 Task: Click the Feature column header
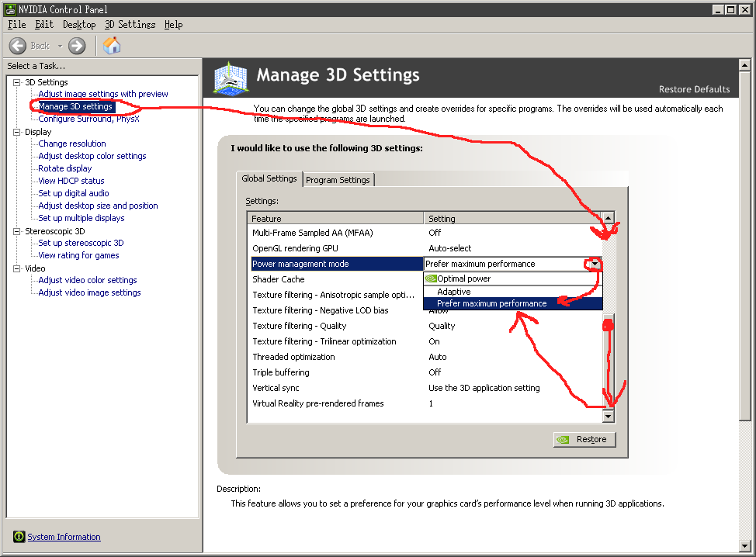pyautogui.click(x=335, y=218)
